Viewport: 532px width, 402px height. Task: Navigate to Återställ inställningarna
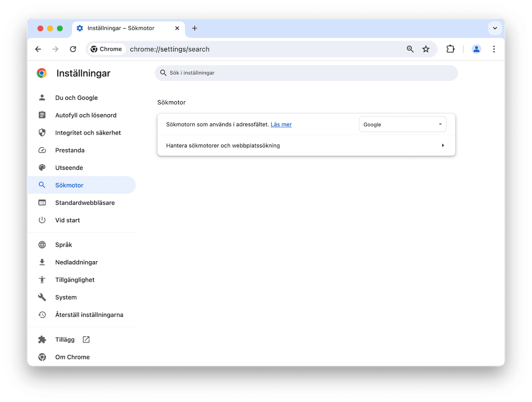tap(89, 315)
